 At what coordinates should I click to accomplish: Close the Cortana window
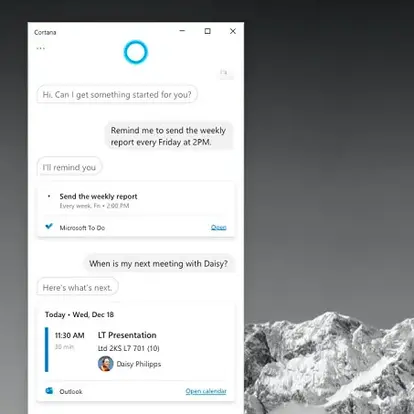point(233,31)
